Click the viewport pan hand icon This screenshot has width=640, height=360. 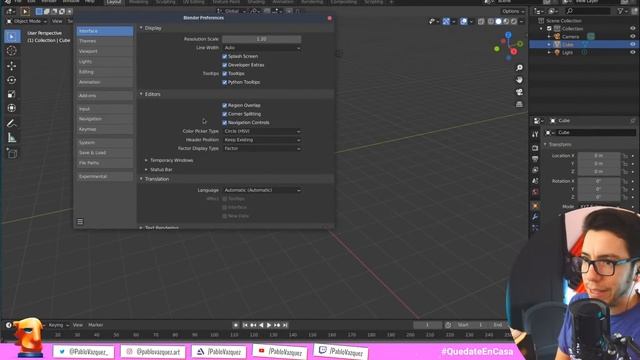[519, 80]
